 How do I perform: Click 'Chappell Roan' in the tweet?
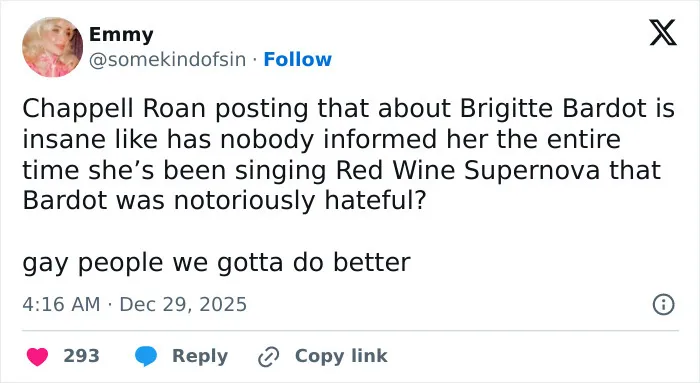[x=114, y=109]
